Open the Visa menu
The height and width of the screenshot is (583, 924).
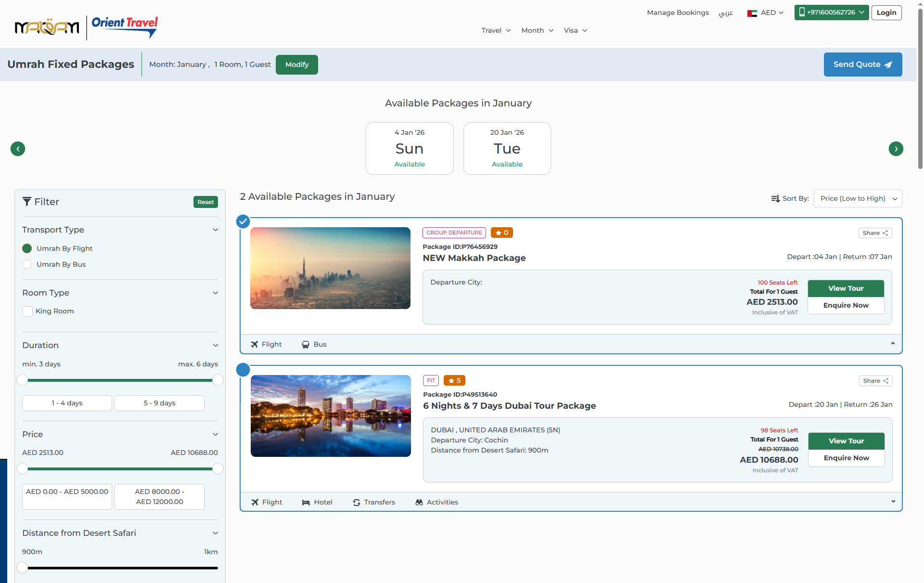(575, 30)
